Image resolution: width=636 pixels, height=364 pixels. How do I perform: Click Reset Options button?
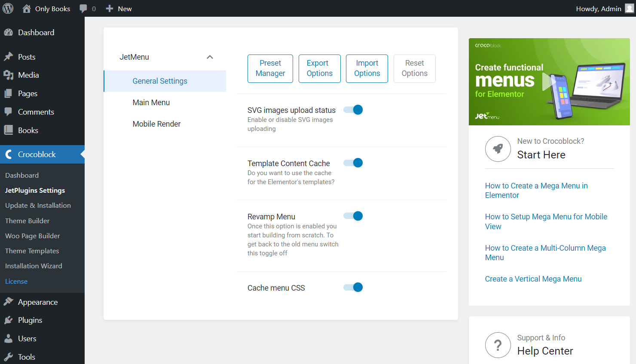pos(415,69)
